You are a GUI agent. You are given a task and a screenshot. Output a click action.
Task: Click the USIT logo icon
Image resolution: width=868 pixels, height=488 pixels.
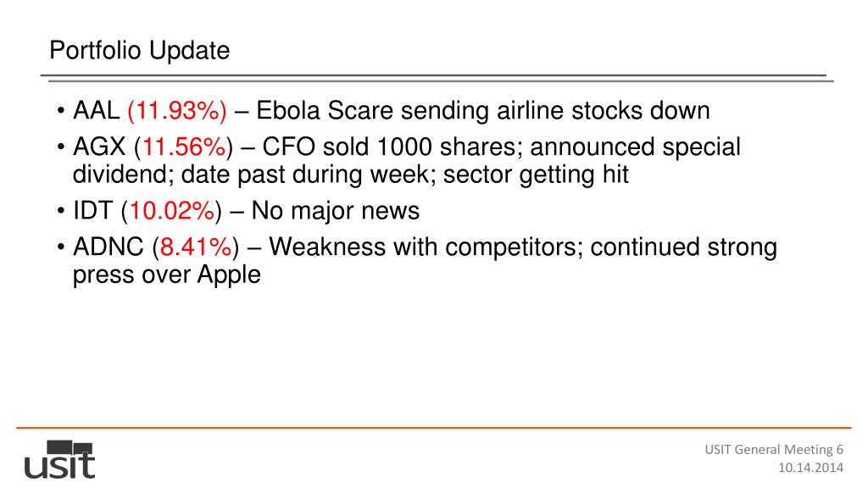click(60, 459)
